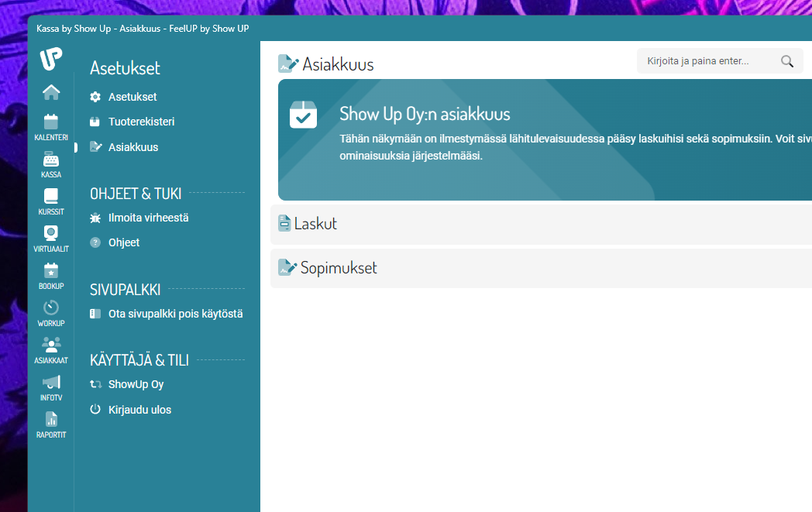The width and height of the screenshot is (812, 512).
Task: Toggle sidebar off via Ota sivupalkki pois käytöstä
Action: tap(175, 314)
